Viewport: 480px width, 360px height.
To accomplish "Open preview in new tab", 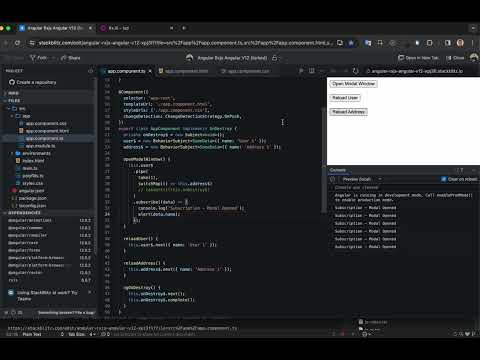I will click(x=419, y=58).
